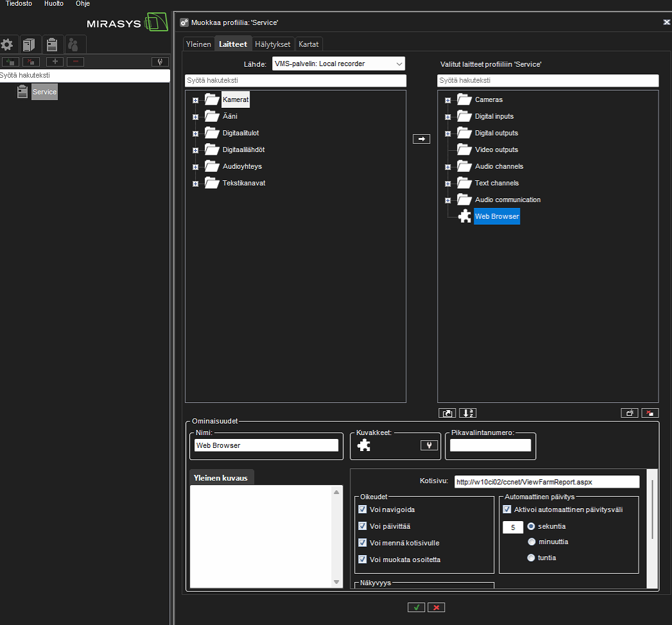Switch to the Hälytykset tab
Screen dimensions: 672x625
272,44
